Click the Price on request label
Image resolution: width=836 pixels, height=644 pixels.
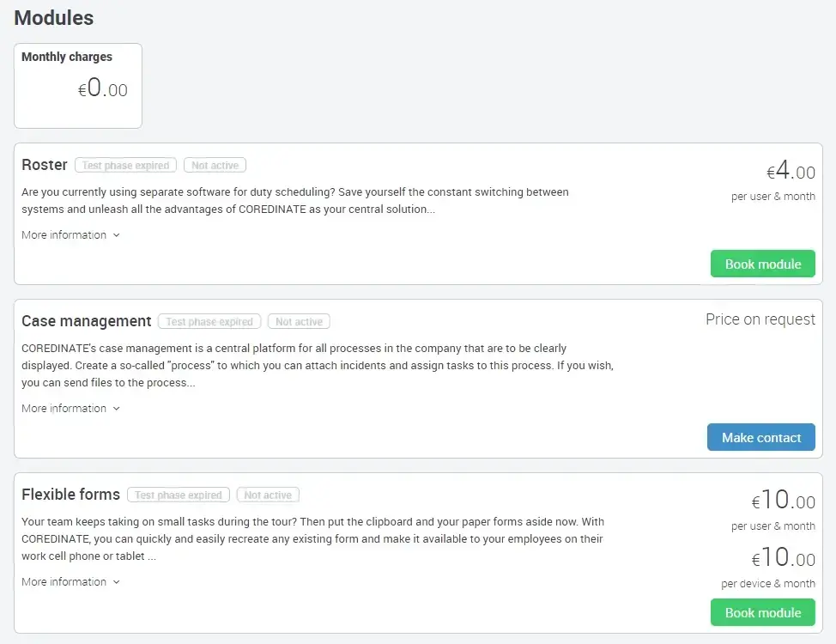(760, 319)
